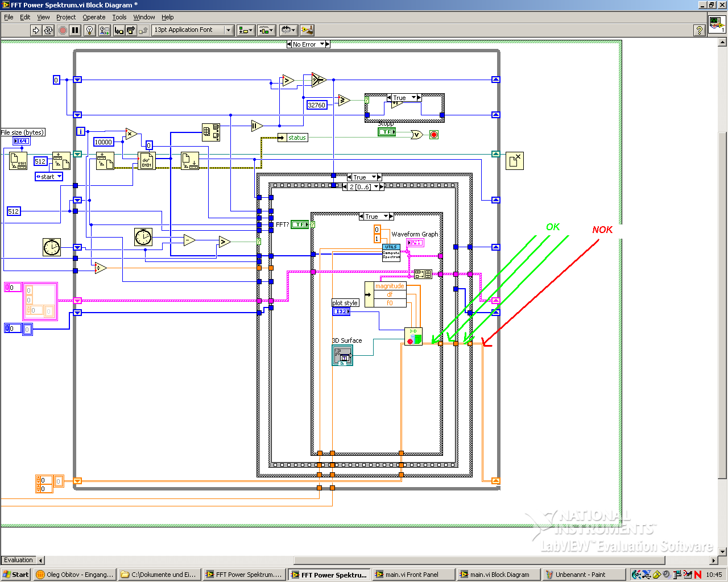
Task: Open the Tools menu
Action: pyautogui.click(x=119, y=17)
